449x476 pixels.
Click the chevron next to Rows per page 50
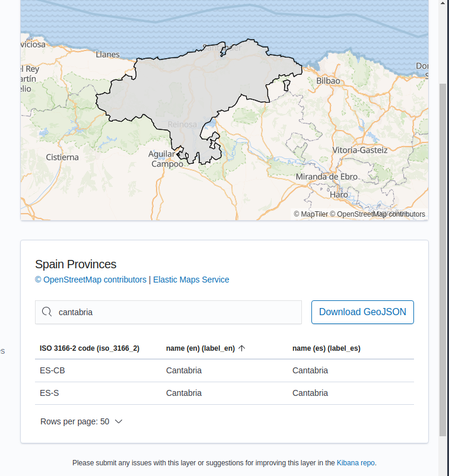point(118,421)
